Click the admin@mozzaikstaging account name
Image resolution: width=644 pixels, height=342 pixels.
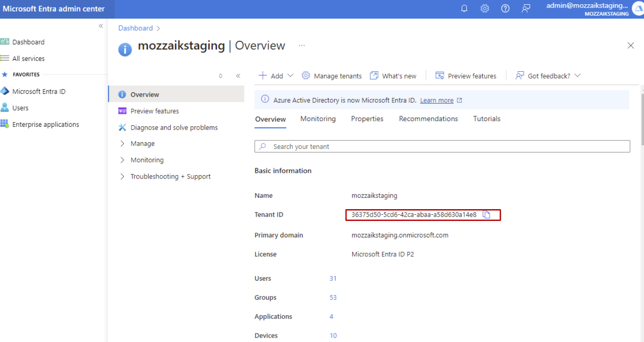click(587, 6)
